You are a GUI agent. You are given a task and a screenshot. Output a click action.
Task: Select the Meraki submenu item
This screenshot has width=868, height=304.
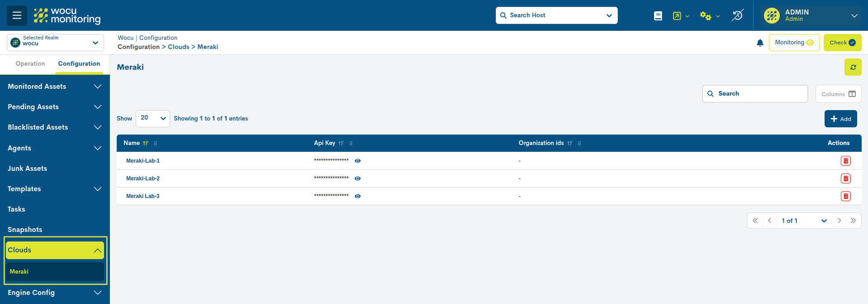pyautogui.click(x=55, y=272)
